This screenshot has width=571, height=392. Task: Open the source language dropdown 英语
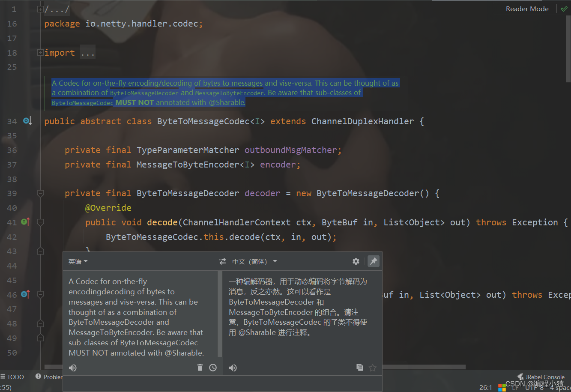(x=78, y=261)
